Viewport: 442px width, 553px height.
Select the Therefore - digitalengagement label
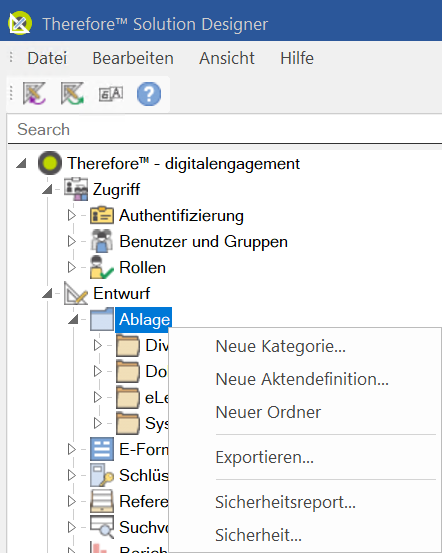pyautogui.click(x=183, y=164)
